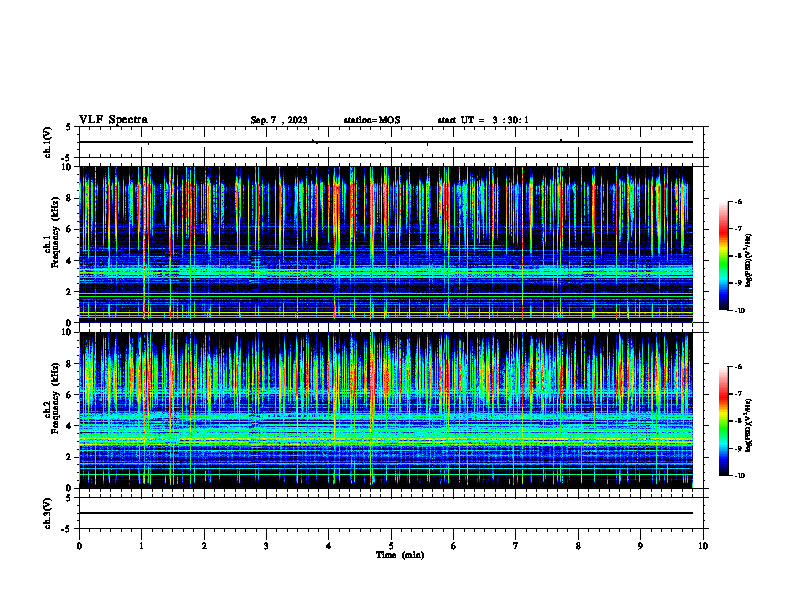Click time axis tick label "9"

point(640,546)
